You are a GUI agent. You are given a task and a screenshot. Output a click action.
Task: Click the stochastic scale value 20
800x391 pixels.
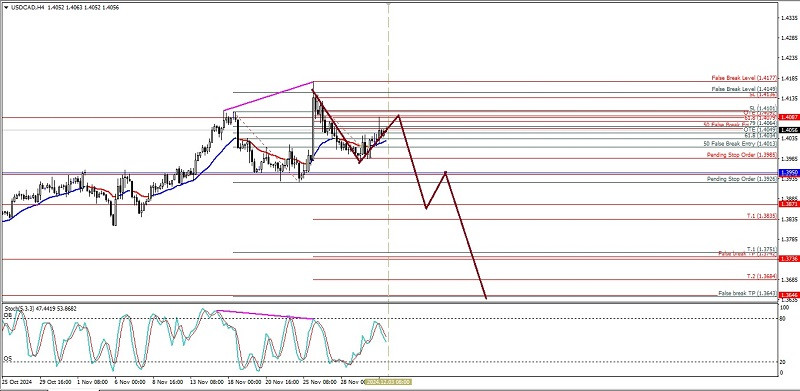pyautogui.click(x=784, y=362)
